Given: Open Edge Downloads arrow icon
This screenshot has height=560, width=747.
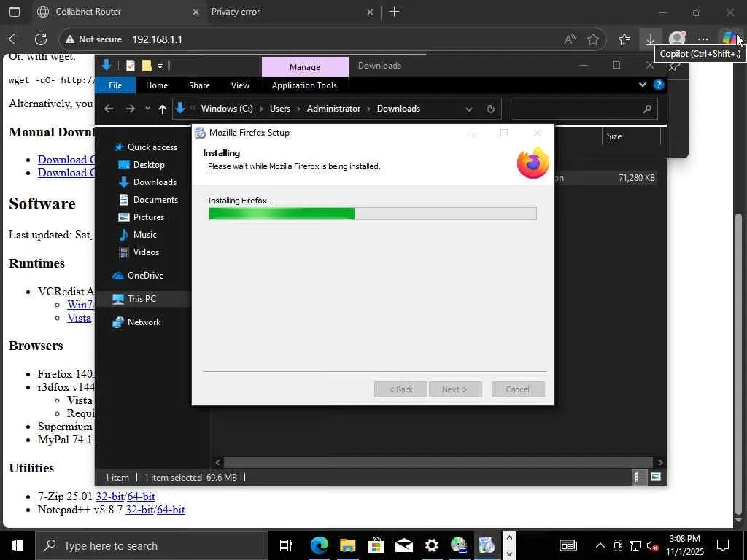Looking at the screenshot, I should pyautogui.click(x=650, y=39).
